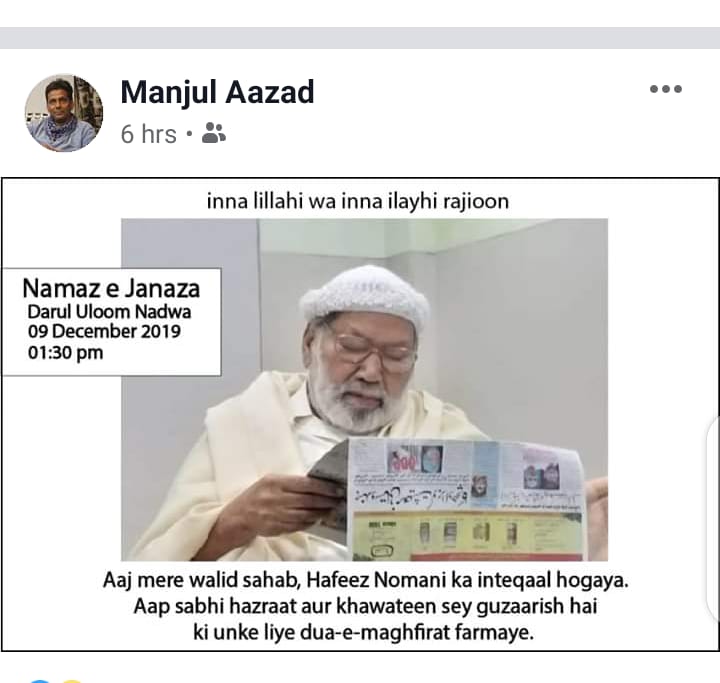The height and width of the screenshot is (683, 720).
Task: Open the 6 hrs post timestamp
Action: 149,134
